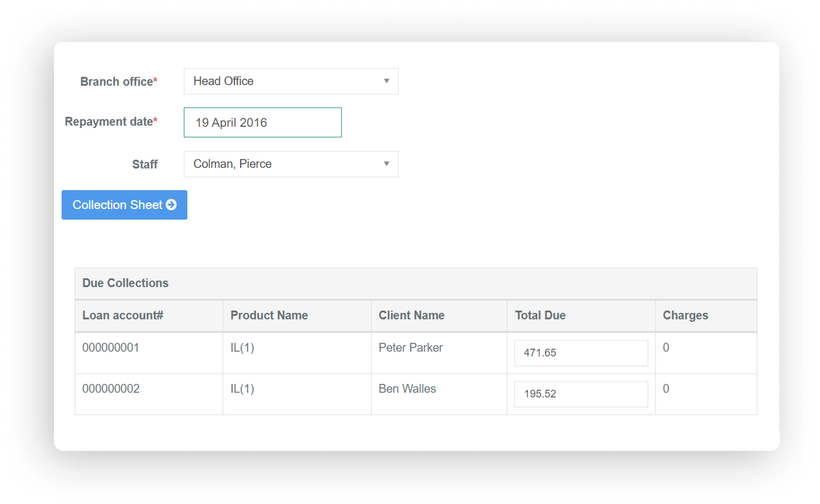Click the Repayment date field showing 19 April 2016
This screenshot has height=504, width=820.
coord(263,122)
